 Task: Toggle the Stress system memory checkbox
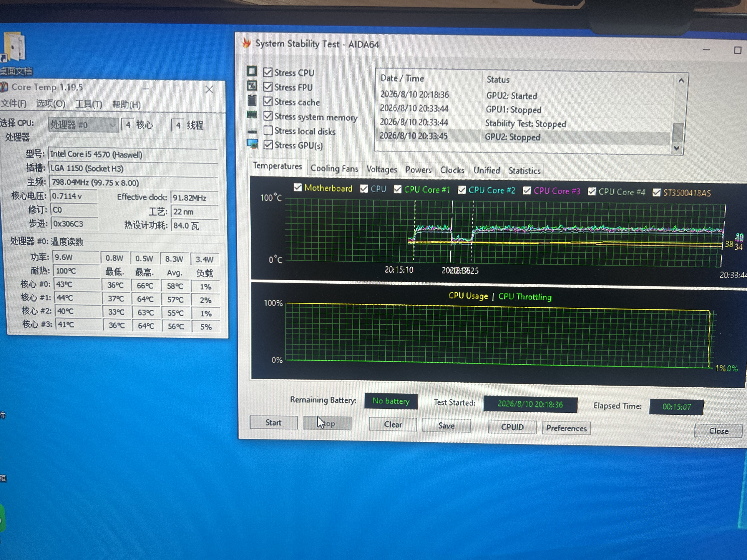coord(268,116)
